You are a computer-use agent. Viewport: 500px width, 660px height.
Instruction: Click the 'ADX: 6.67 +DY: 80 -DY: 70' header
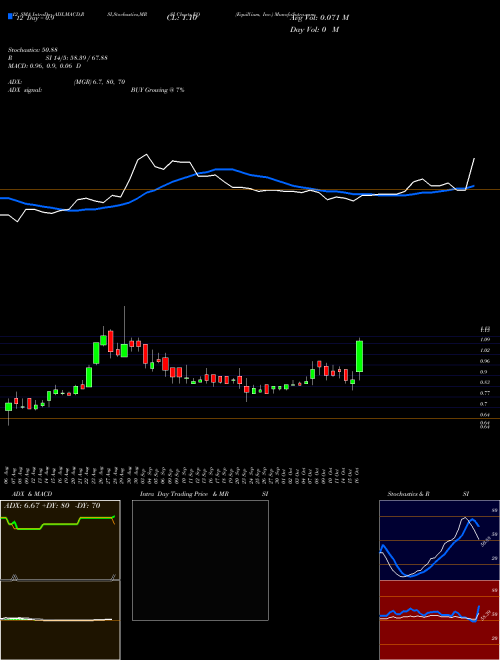(x=52, y=506)
